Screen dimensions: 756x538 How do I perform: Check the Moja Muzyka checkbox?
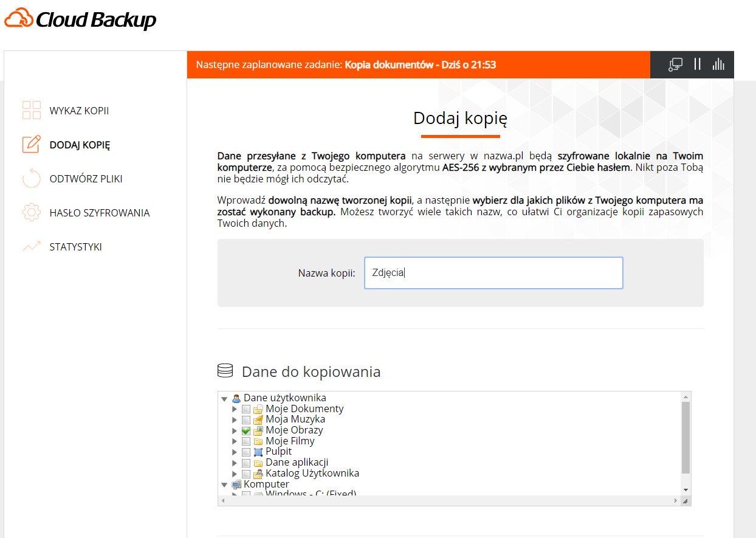tap(246, 419)
